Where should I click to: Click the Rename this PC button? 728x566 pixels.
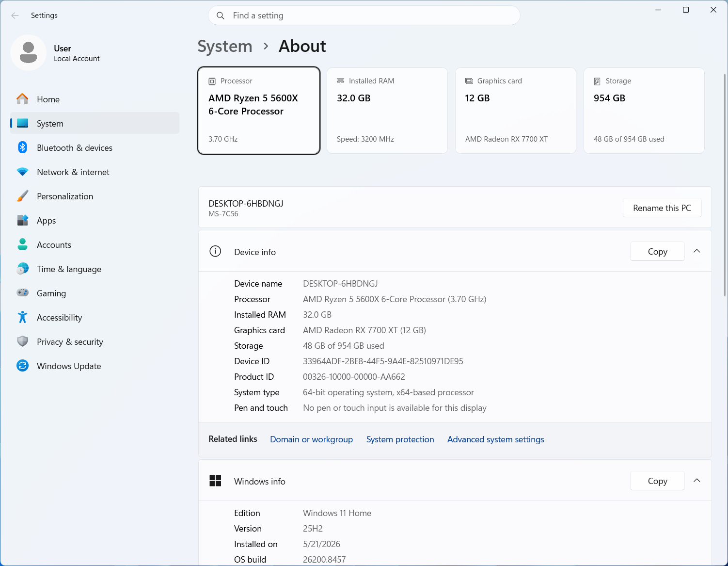(x=662, y=208)
